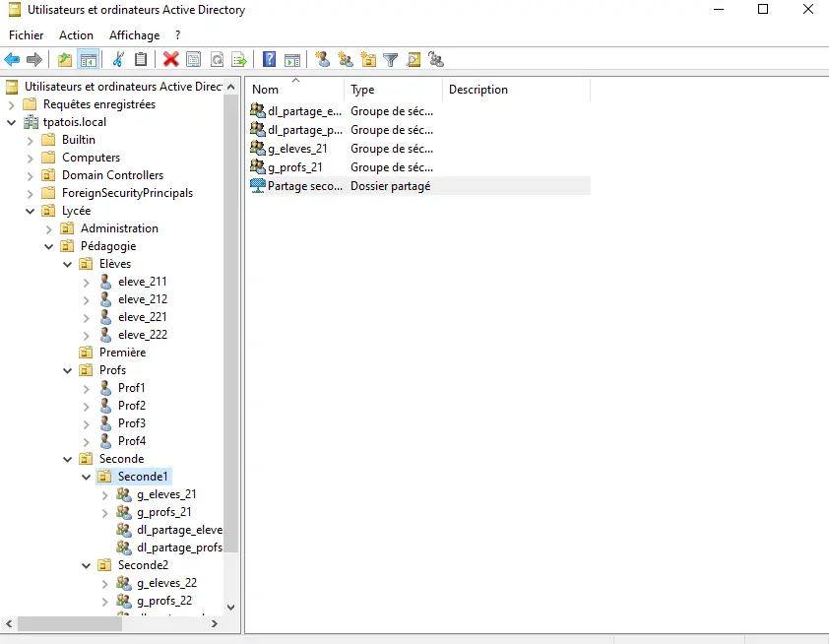Toggle the action pane toolbar icon
The width and height of the screenshot is (829, 644).
click(x=291, y=60)
